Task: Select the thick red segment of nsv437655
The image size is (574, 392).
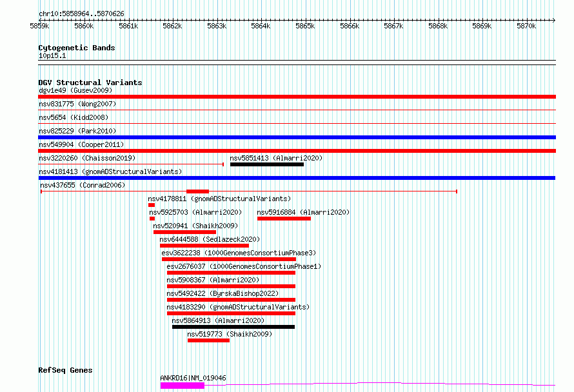Action: coord(198,191)
